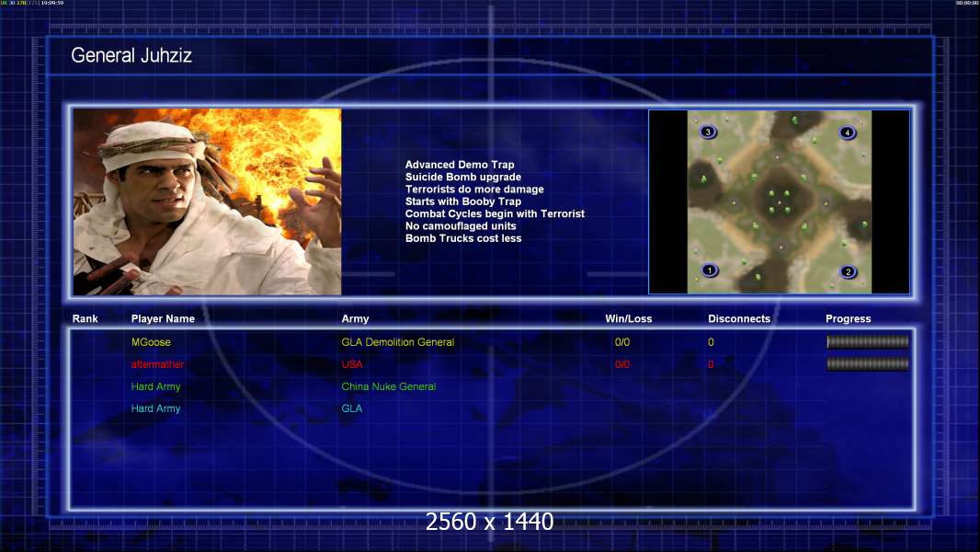980x552 pixels.
Task: Click MGoose's disconnects value 0
Action: click(711, 342)
